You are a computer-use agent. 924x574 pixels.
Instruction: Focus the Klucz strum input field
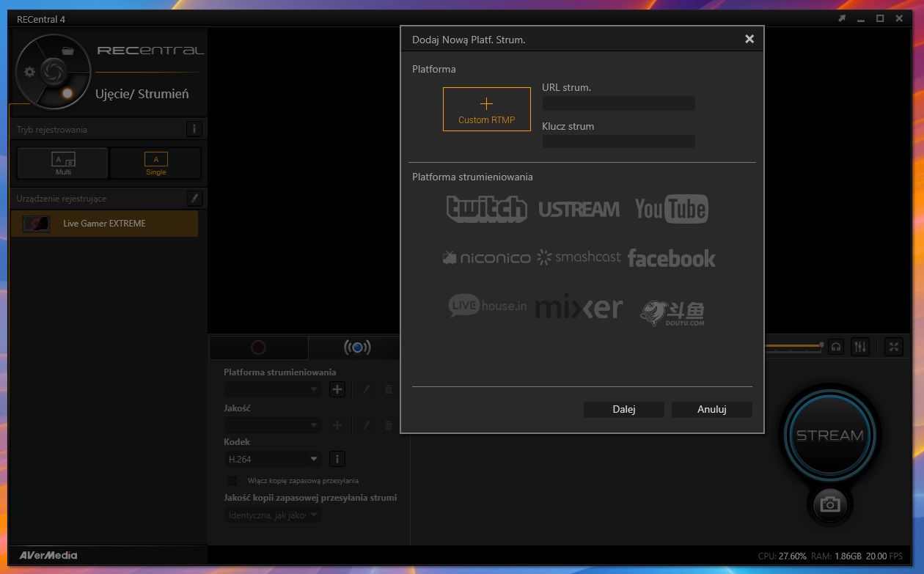pos(618,141)
